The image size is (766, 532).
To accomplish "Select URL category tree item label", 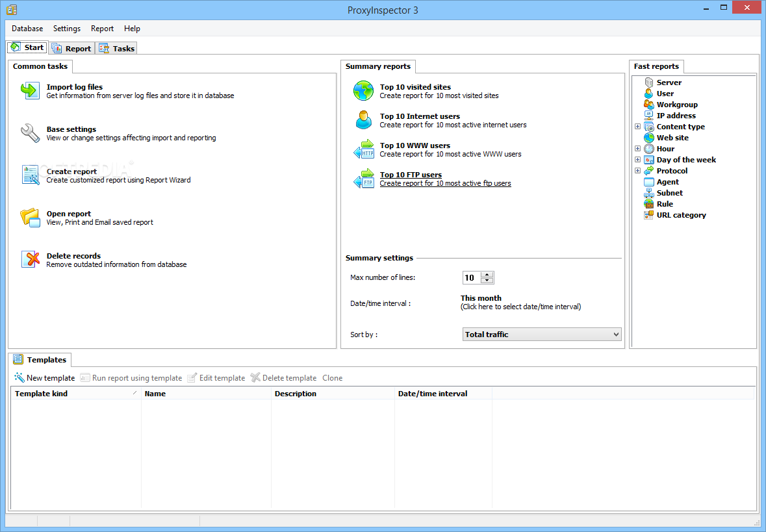I will click(681, 215).
